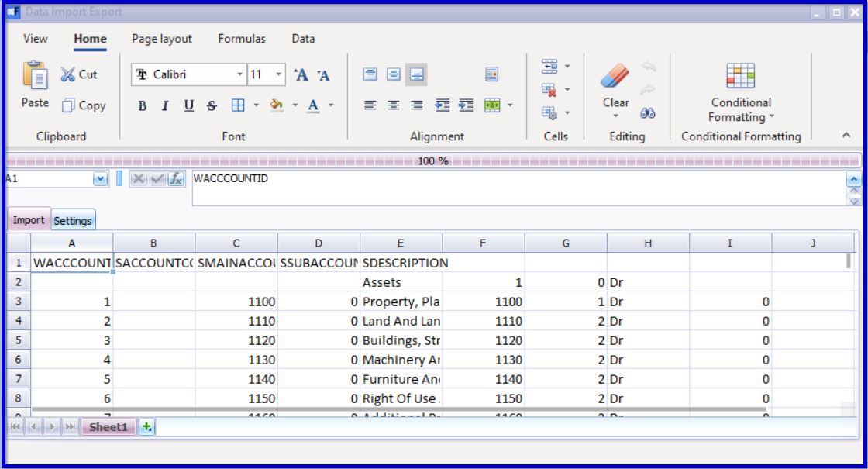
Task: Enable strikethrough formatting
Action: click(201, 106)
